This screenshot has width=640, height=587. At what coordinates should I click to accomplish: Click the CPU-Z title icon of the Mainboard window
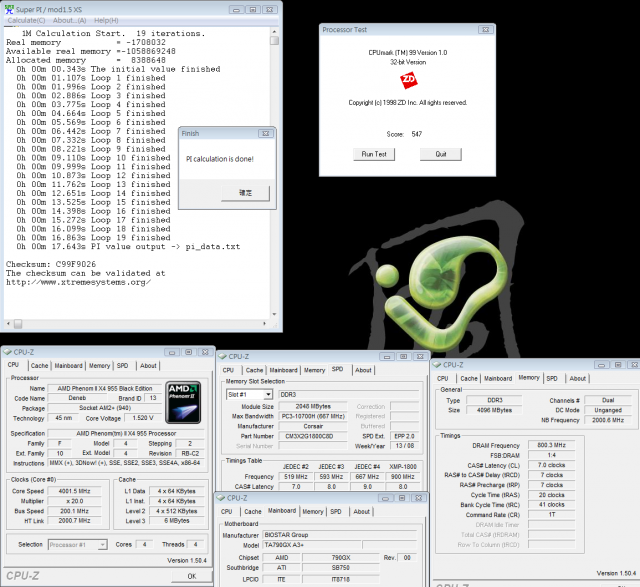coord(221,498)
